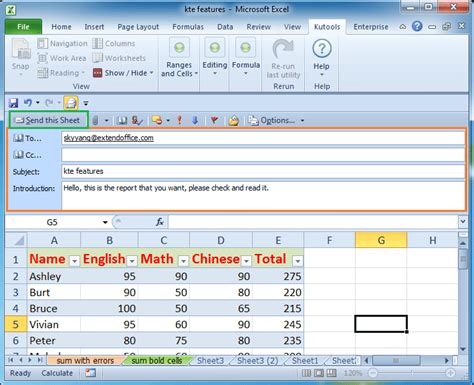Click the Redo arrow icon
The height and width of the screenshot is (385, 474).
point(49,103)
